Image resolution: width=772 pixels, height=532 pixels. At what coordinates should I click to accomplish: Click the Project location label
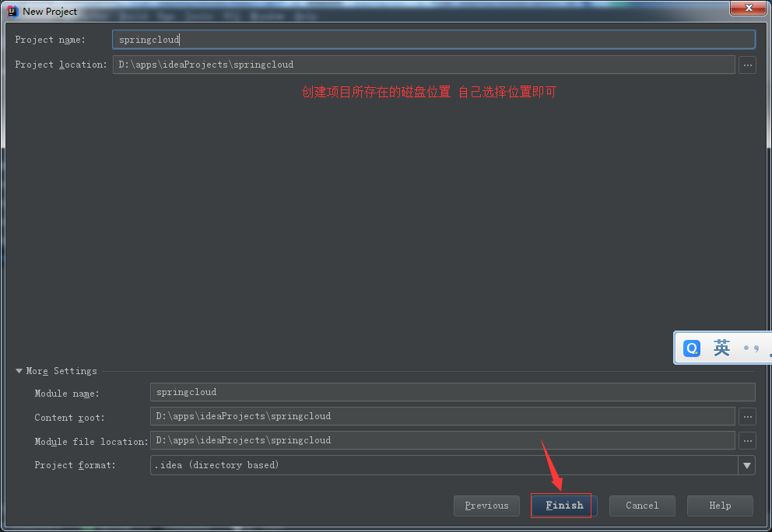[x=61, y=65]
